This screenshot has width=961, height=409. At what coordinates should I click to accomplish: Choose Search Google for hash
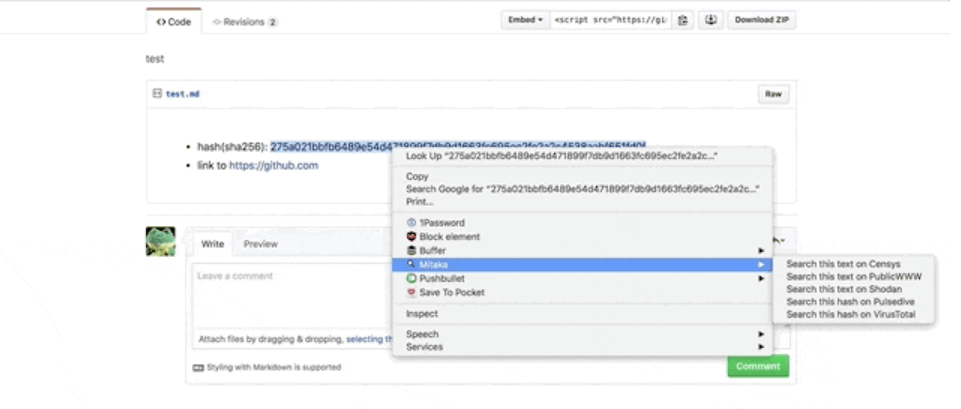tap(582, 189)
